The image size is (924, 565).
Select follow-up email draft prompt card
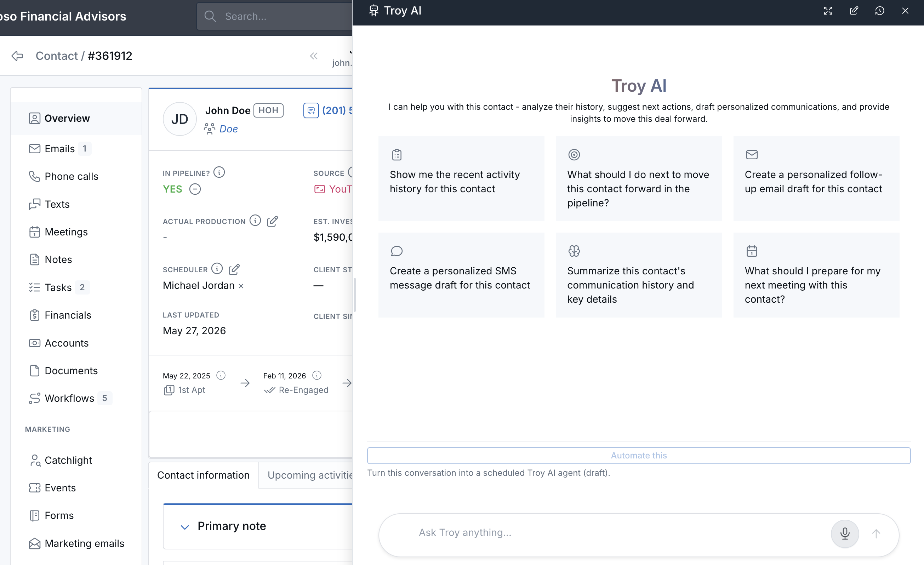(x=816, y=178)
